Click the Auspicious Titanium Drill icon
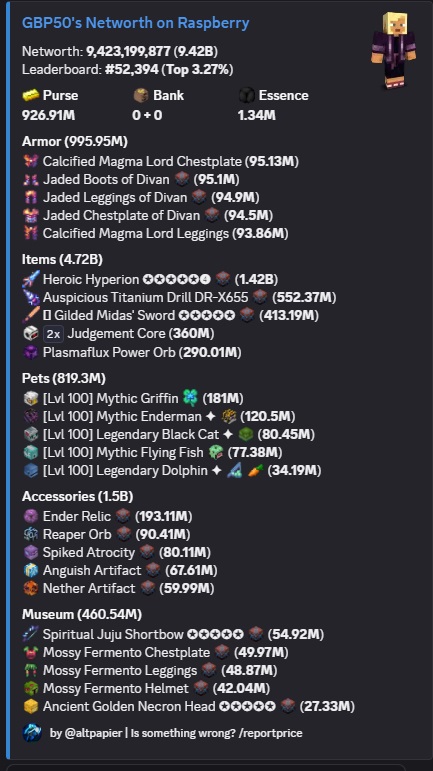 pyautogui.click(x=30, y=297)
